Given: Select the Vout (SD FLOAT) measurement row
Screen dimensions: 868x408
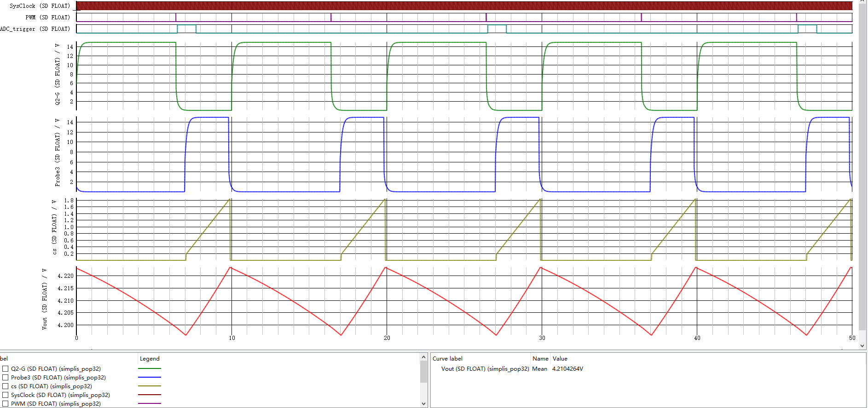Looking at the screenshot, I should point(648,369).
